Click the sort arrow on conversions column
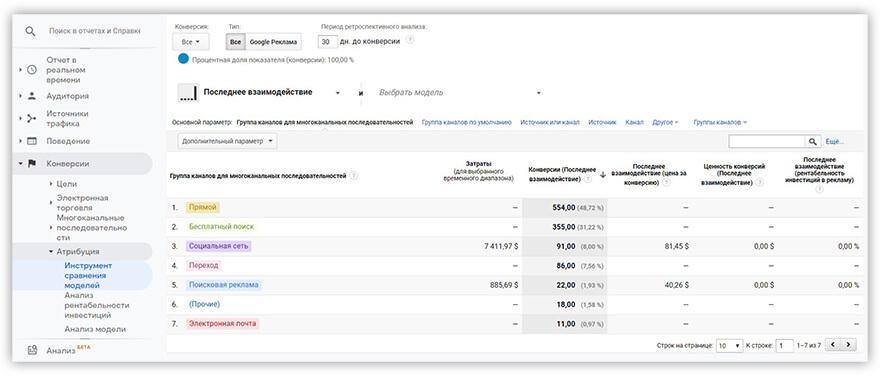Image resolution: width=880 pixels, height=376 pixels. pyautogui.click(x=602, y=175)
